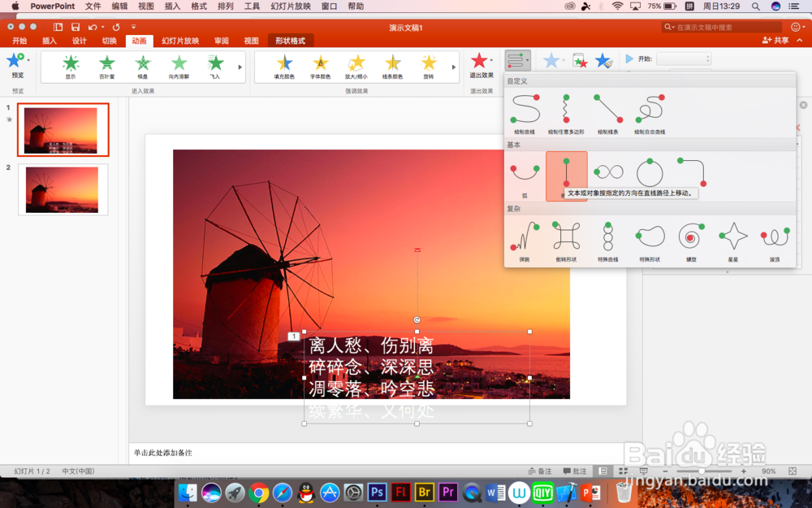Screen dimensions: 812x508
Task: Click the undo arrow icon
Action: pos(93,27)
